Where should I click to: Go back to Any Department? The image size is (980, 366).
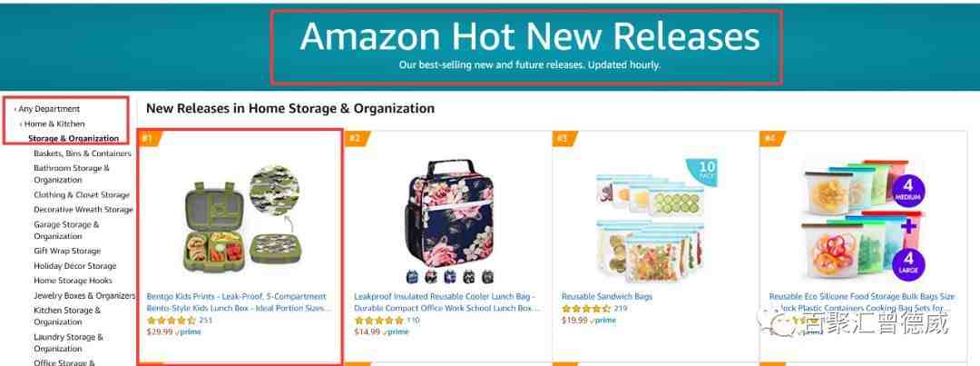[x=49, y=109]
